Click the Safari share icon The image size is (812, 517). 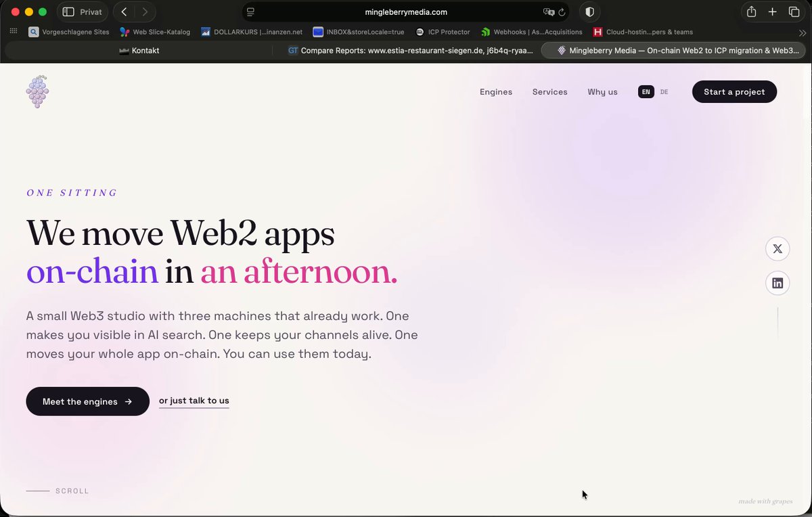pyautogui.click(x=752, y=12)
